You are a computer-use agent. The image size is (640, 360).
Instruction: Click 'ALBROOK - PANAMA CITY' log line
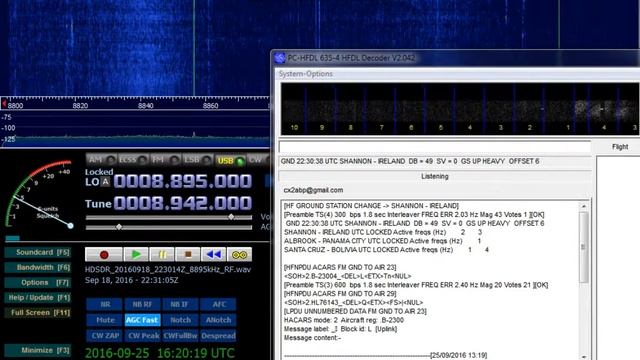pyautogui.click(x=382, y=241)
